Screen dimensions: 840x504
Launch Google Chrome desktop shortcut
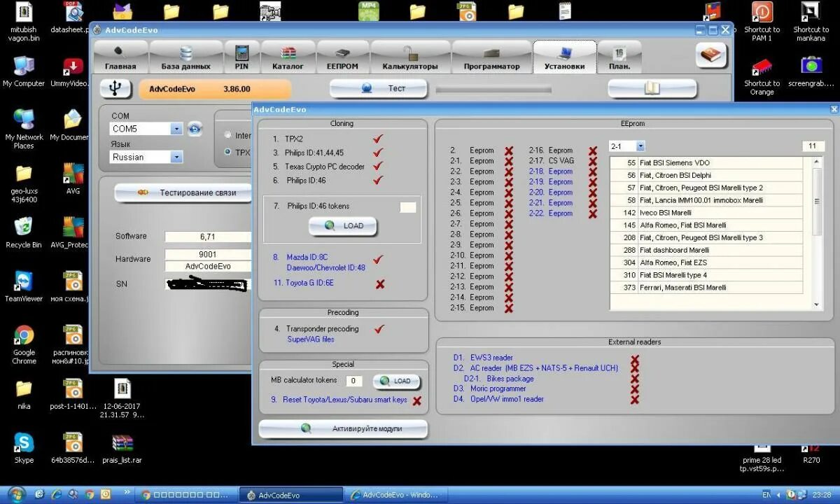tap(24, 344)
